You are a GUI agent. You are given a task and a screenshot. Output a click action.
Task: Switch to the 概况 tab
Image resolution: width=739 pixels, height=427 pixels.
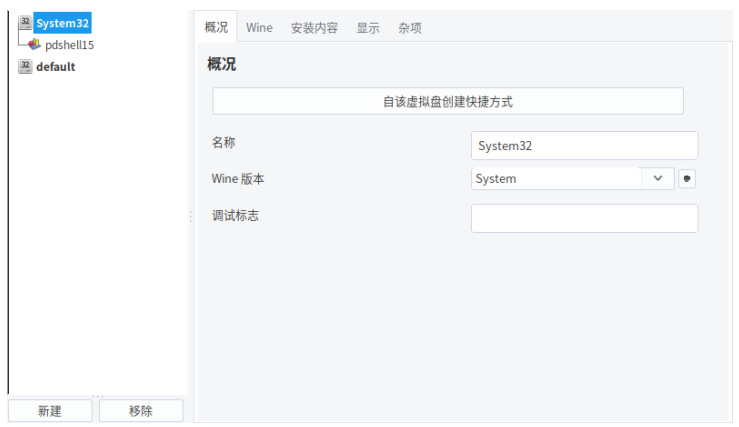point(216,27)
